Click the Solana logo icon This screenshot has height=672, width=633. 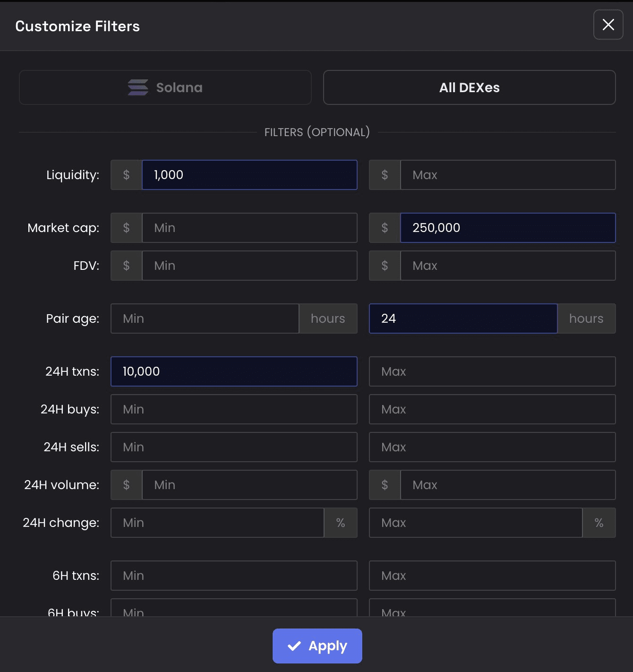click(138, 87)
